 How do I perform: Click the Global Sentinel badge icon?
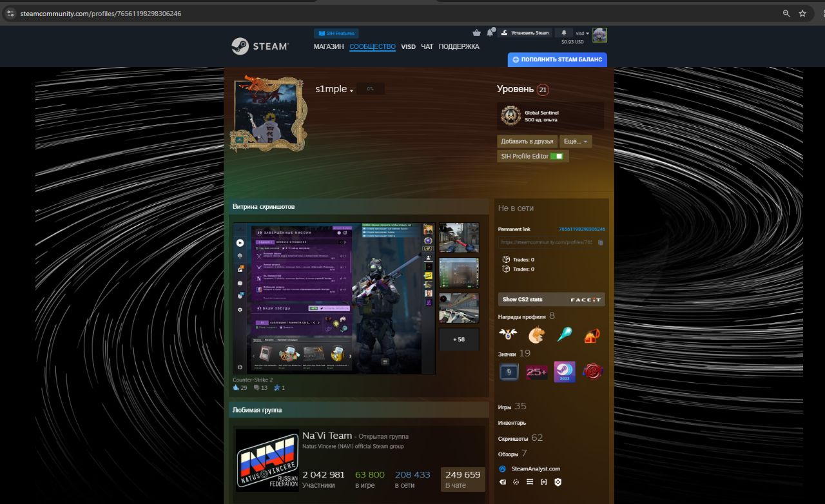511,115
